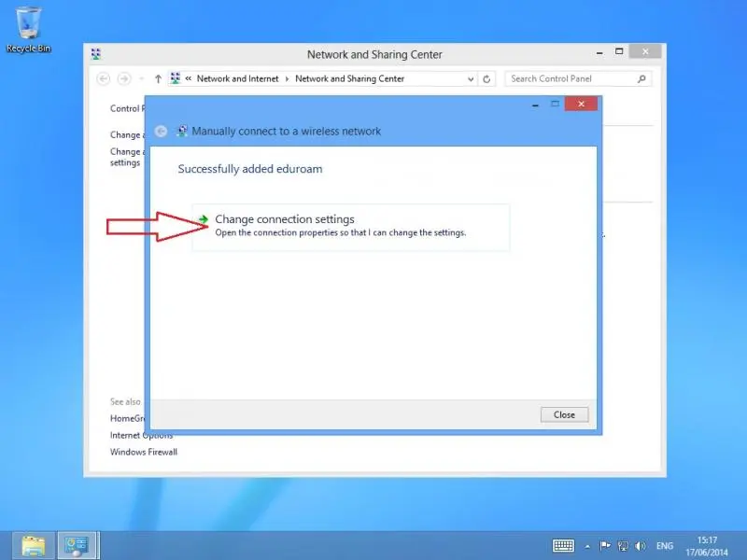Expand the chevron before Network and Internet
Image resolution: width=747 pixels, height=560 pixels.
click(189, 79)
